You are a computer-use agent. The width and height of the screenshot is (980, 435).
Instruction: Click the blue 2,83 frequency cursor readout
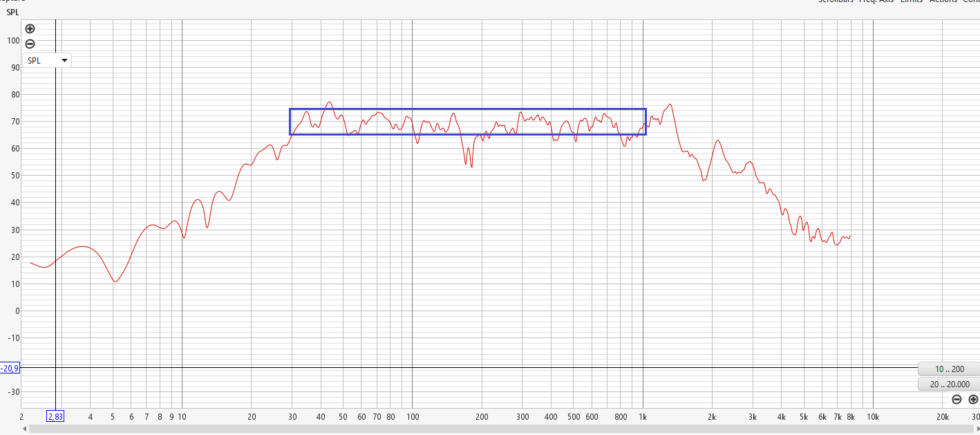tap(55, 416)
